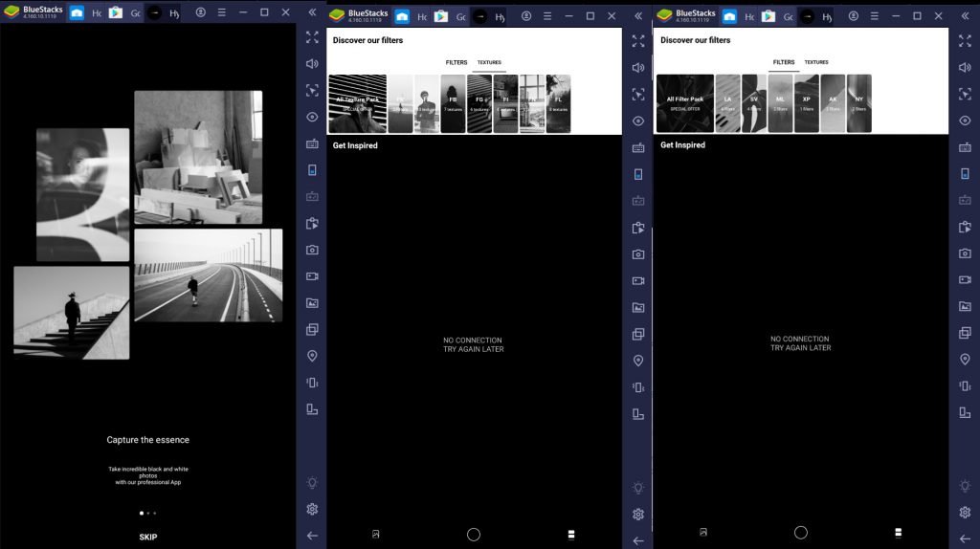Open lightbulb guide icon in textures window sidebar
980x549 pixels.
tap(638, 487)
